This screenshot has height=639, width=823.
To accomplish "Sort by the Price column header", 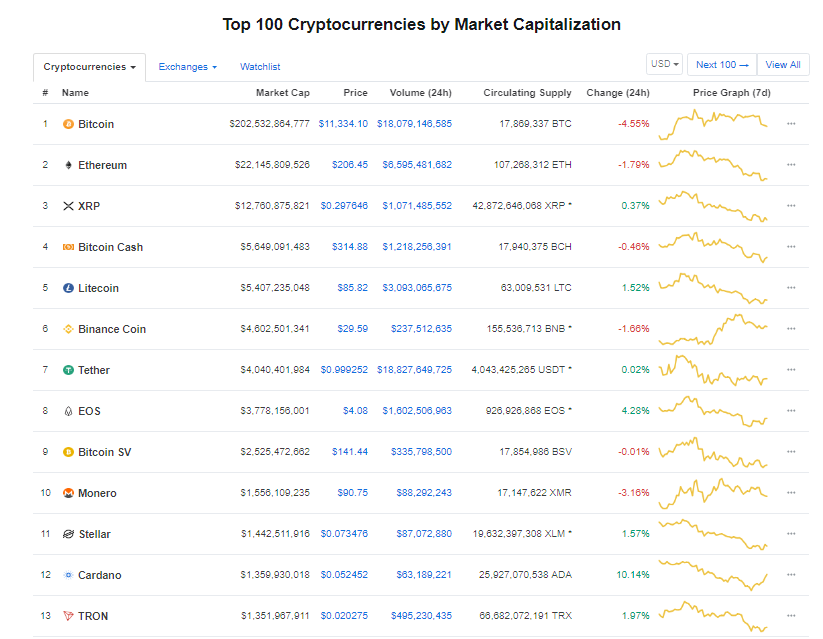I will (355, 92).
